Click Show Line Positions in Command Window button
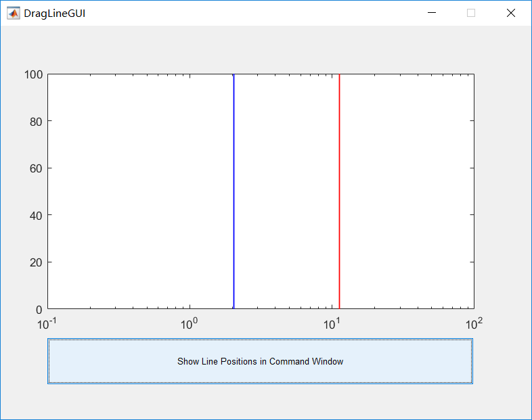Image resolution: width=532 pixels, height=420 pixels. 260,361
